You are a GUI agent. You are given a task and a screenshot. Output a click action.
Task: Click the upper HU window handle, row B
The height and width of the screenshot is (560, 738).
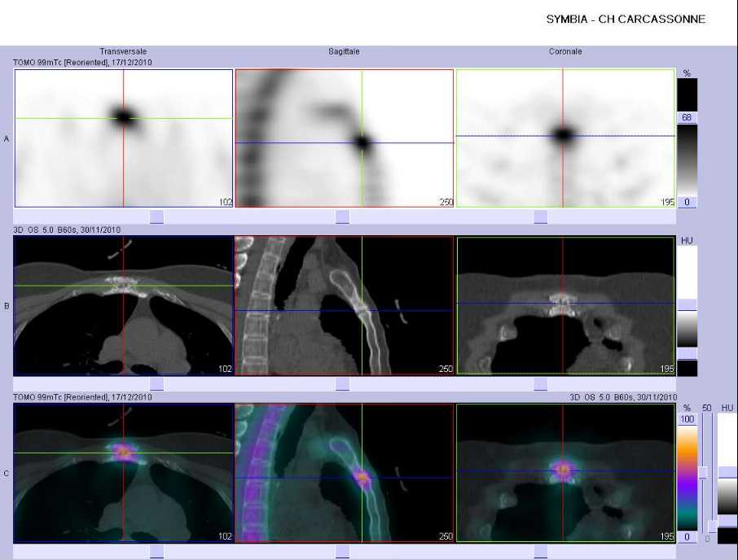click(x=687, y=304)
